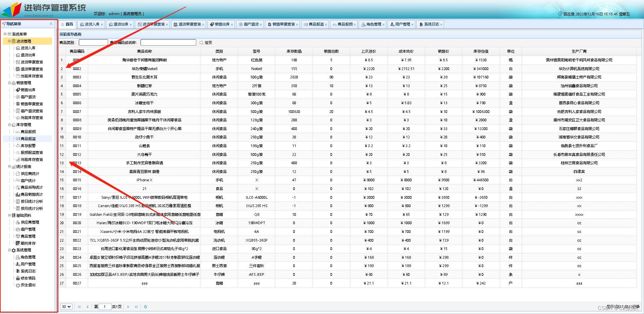Screen dimensions: 644x314
Task: Open 供应商统计 report
Action: (30, 174)
